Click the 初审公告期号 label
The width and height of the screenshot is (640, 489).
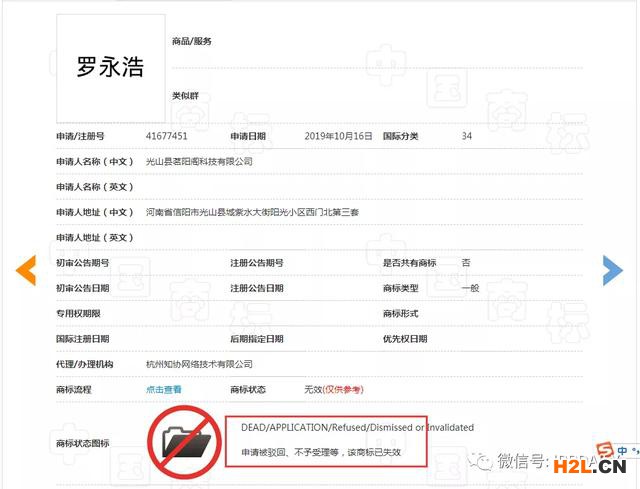[82, 263]
